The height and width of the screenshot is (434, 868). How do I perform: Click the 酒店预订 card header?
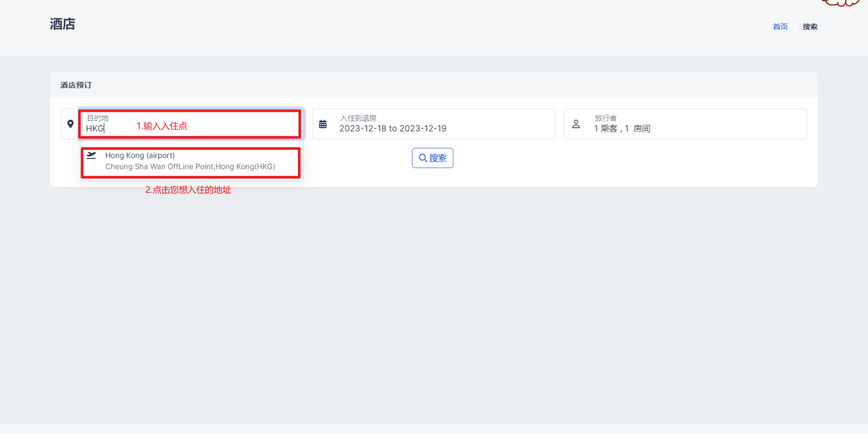pos(76,85)
